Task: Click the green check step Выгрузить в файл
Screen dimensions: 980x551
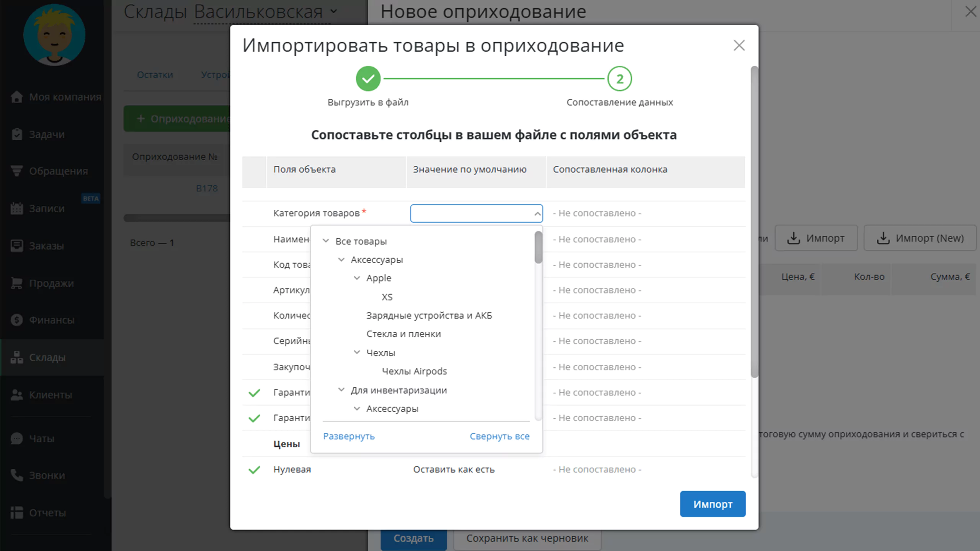Action: (x=368, y=79)
